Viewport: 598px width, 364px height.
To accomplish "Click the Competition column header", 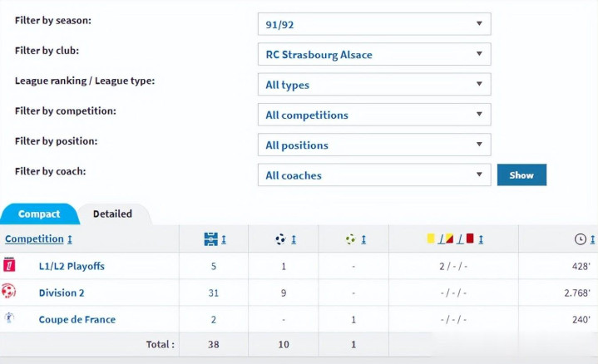I will (34, 239).
